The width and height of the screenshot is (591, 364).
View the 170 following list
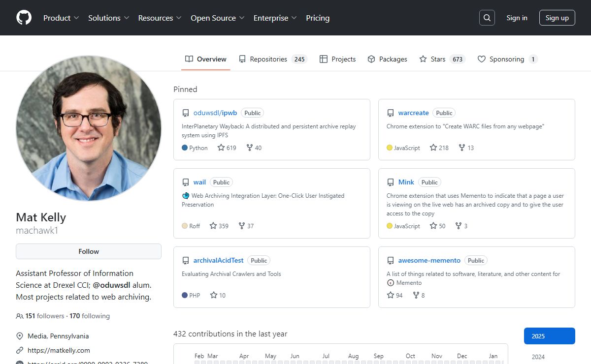point(90,316)
